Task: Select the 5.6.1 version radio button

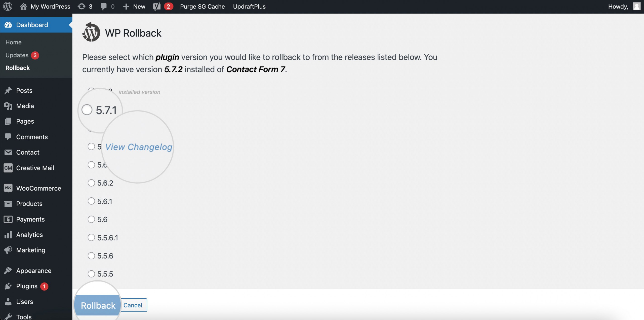Action: tap(91, 201)
